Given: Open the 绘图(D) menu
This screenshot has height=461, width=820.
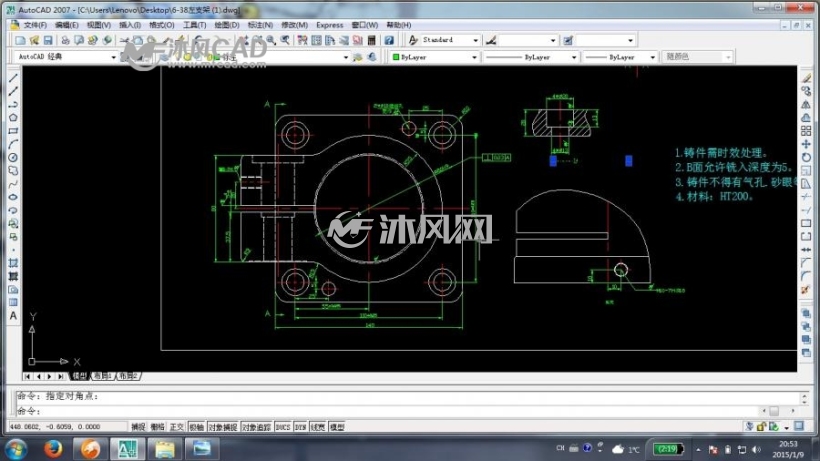Looking at the screenshot, I should 227,25.
